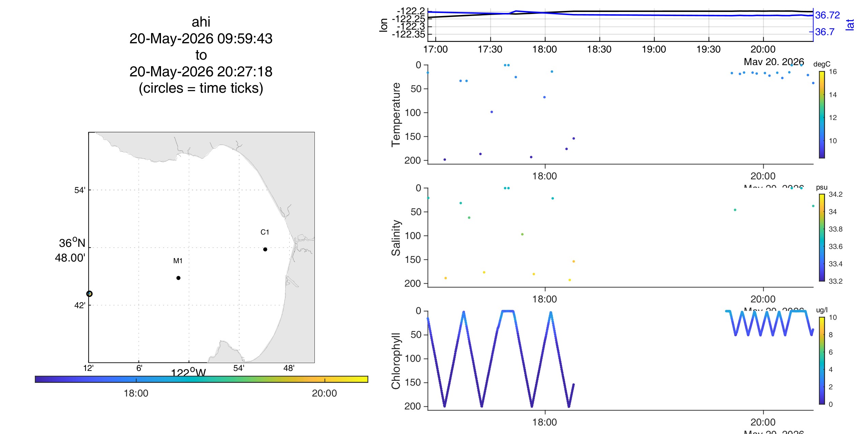Click the 122°W longitude label on the map
The width and height of the screenshot is (868, 434).
[x=189, y=372]
